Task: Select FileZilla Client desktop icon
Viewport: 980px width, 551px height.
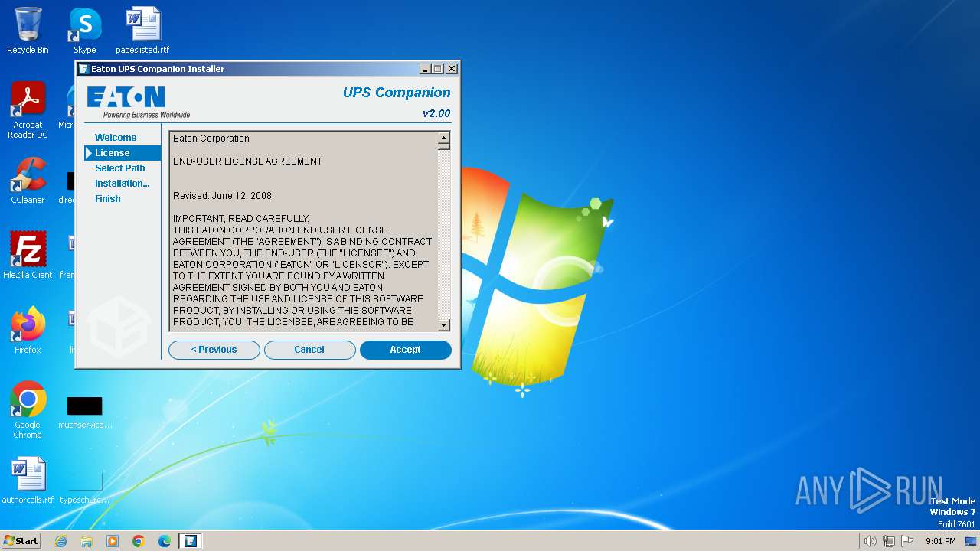Action: coord(28,255)
